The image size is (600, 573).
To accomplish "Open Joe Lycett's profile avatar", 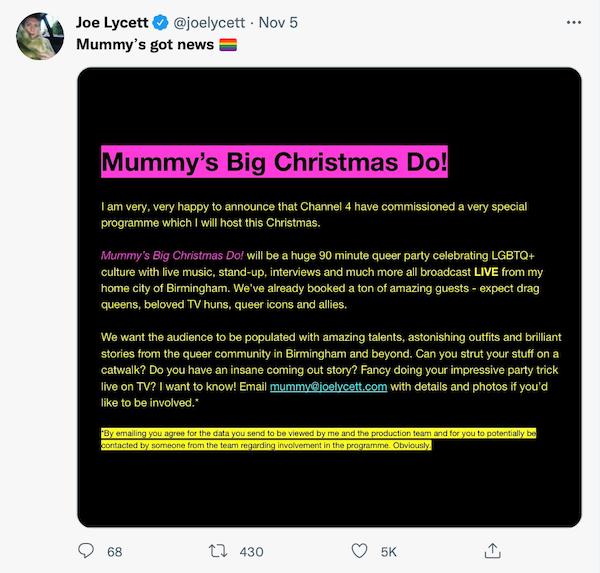I will pyautogui.click(x=40, y=36).
